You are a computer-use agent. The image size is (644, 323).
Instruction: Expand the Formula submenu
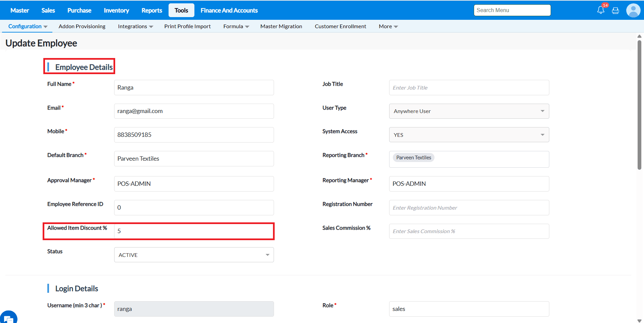click(236, 26)
